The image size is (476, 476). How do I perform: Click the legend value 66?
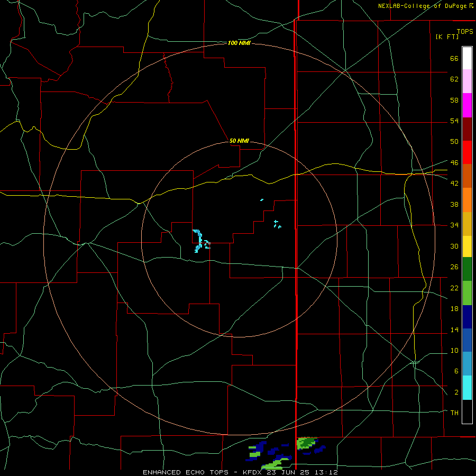(454, 58)
